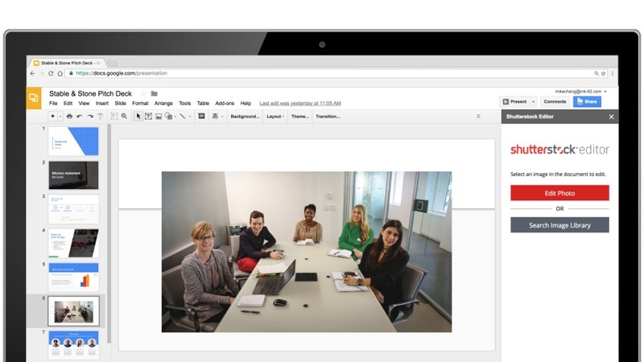The height and width of the screenshot is (362, 644).
Task: Open new slide layout dropdown arrow
Action: tap(60, 117)
